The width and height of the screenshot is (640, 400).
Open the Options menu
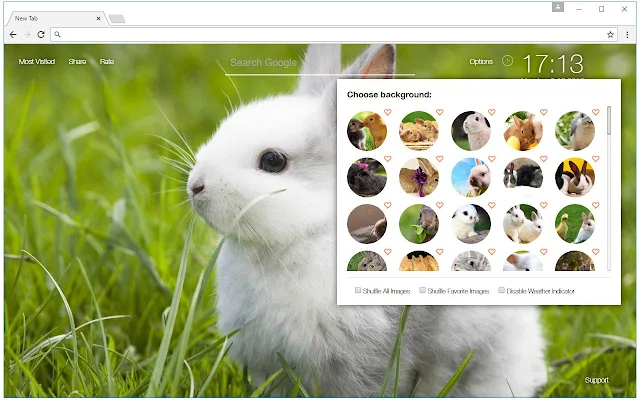(x=481, y=62)
